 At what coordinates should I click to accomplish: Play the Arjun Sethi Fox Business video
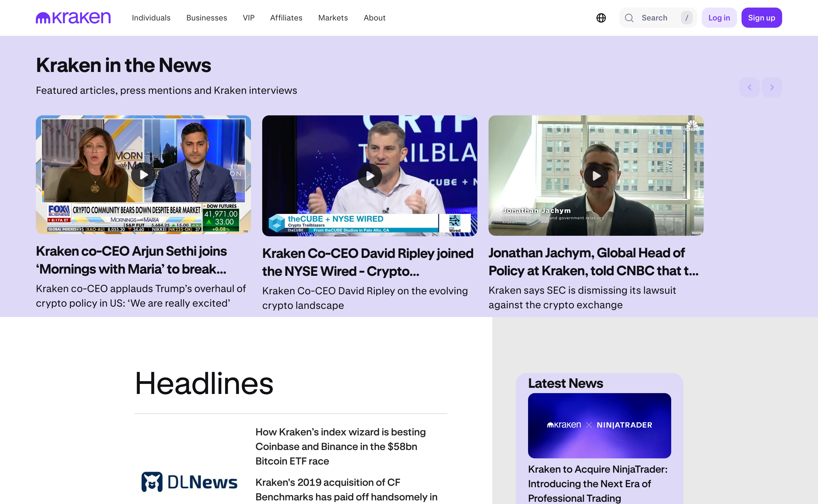(x=143, y=174)
